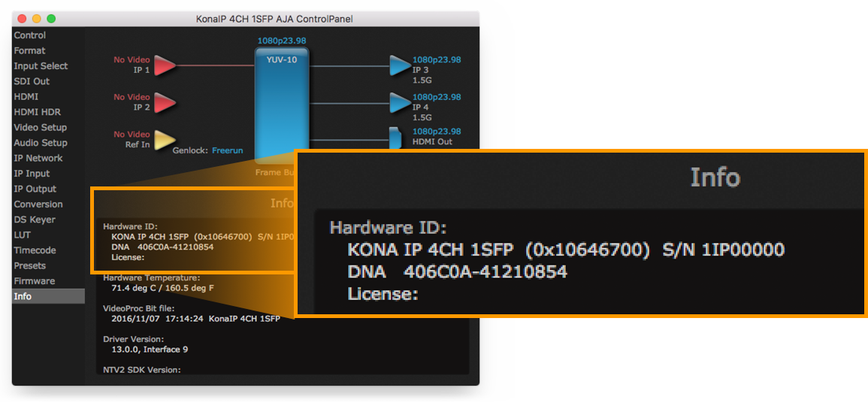Click the Driver Version 13.0.0 text
Image resolution: width=868 pixels, height=406 pixels.
(x=150, y=350)
